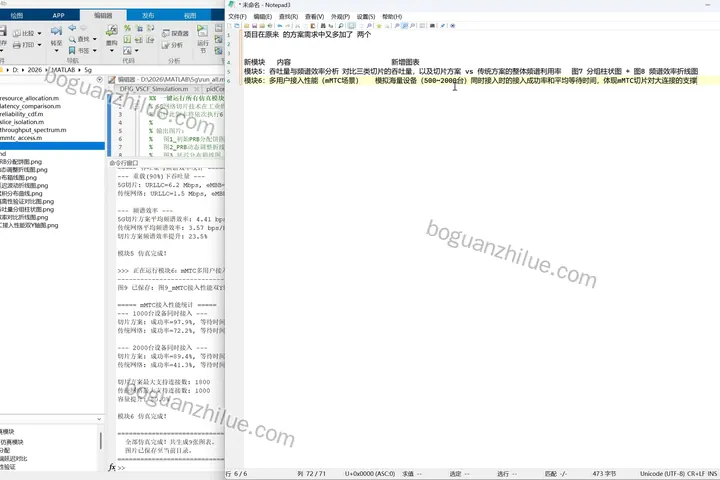
Task: Click the green percent comment icon
Action: pos(127,28)
